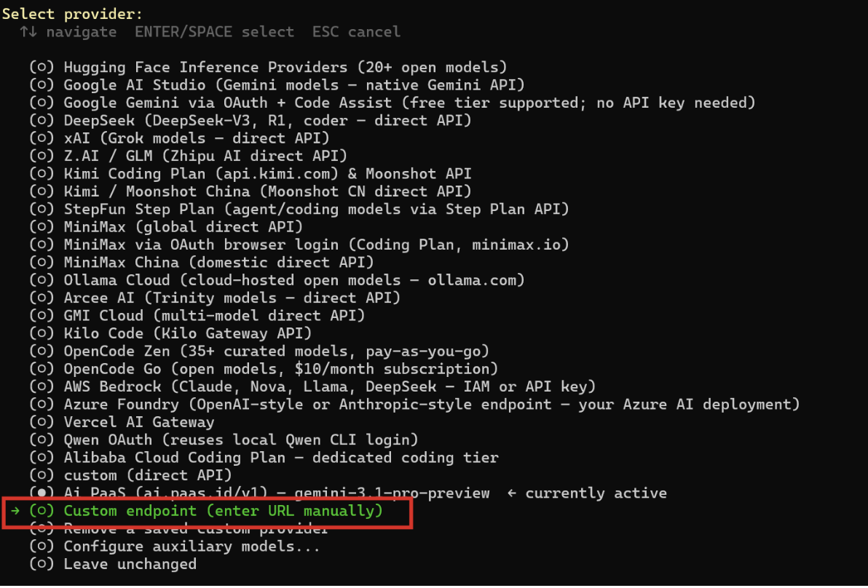Select Google Gemini via OAuth option

[392, 103]
